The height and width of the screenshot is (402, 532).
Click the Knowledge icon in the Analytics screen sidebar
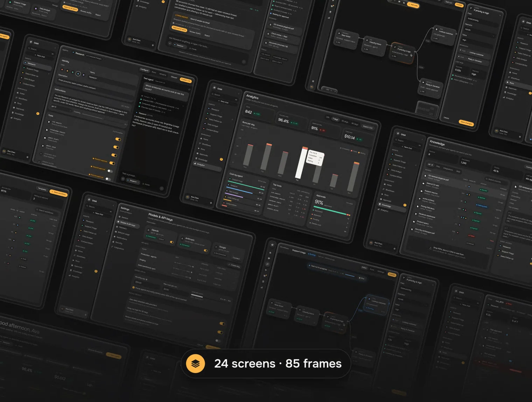coord(196,159)
